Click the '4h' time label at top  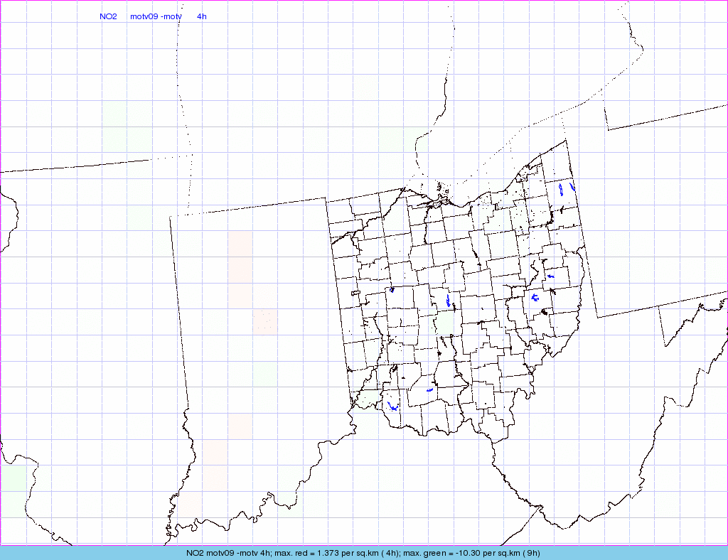(x=201, y=16)
